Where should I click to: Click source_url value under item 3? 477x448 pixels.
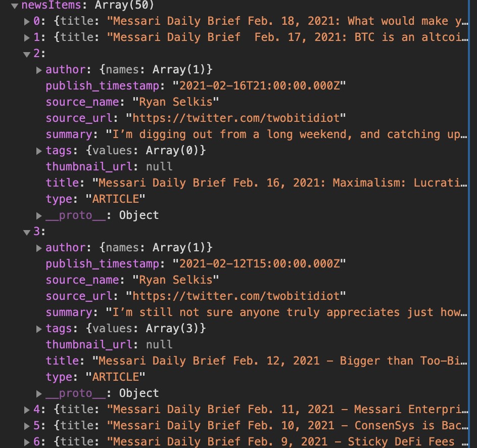point(236,296)
